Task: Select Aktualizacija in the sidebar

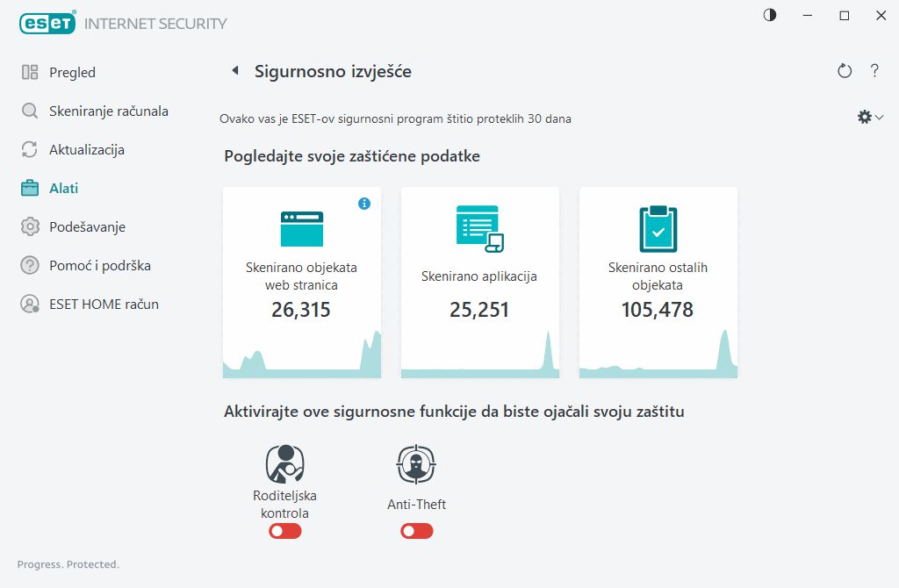Action: (86, 150)
